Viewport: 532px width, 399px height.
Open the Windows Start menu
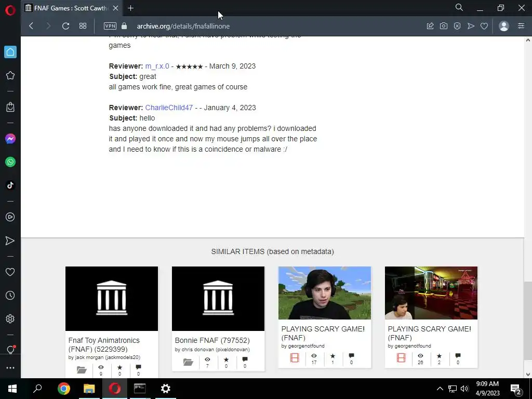tap(12, 389)
